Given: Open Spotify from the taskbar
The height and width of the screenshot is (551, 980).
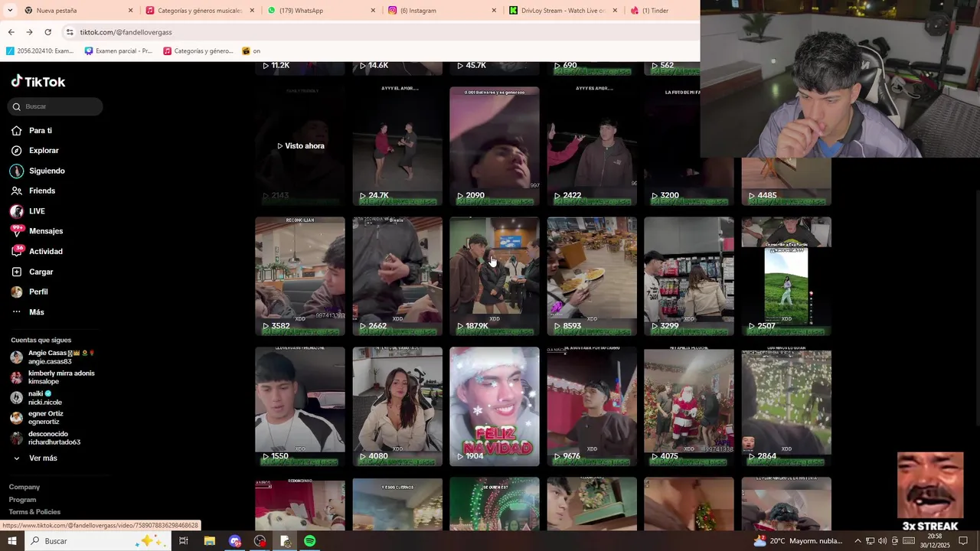Looking at the screenshot, I should pos(309,541).
